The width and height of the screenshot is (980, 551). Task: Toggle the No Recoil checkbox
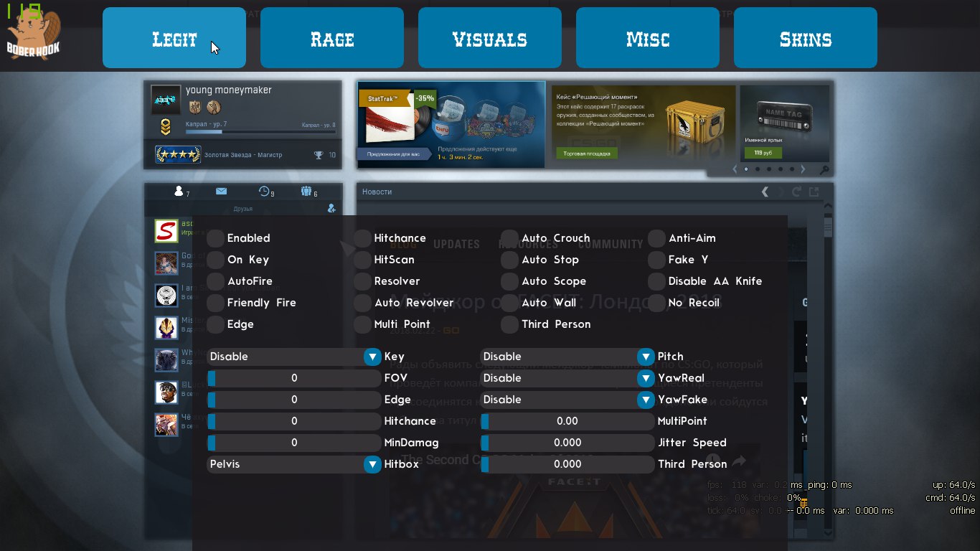tap(656, 303)
